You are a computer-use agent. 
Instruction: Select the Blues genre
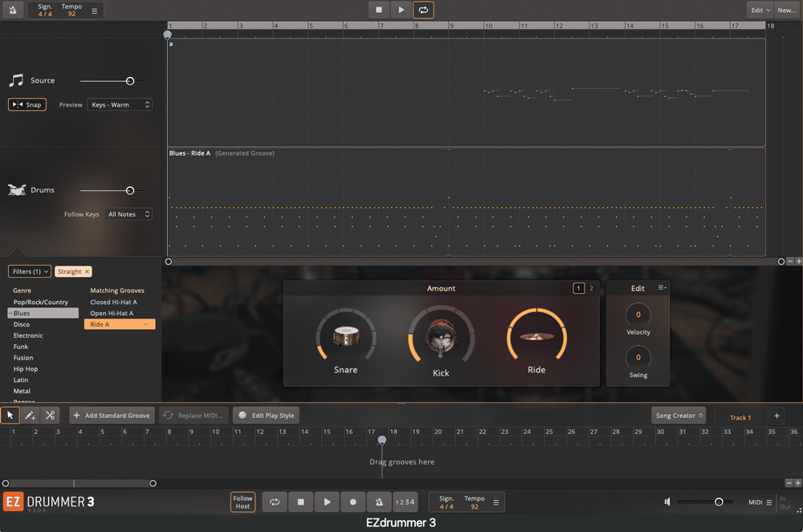click(x=43, y=313)
